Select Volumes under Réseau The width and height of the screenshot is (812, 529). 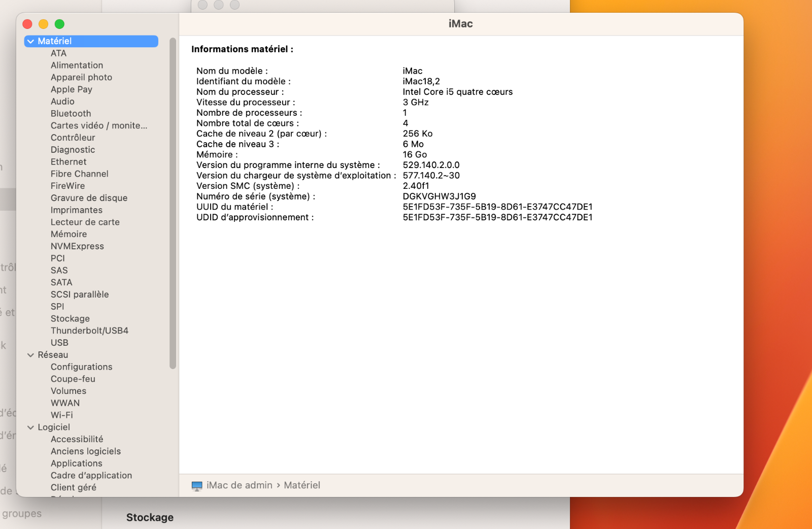[x=69, y=391]
